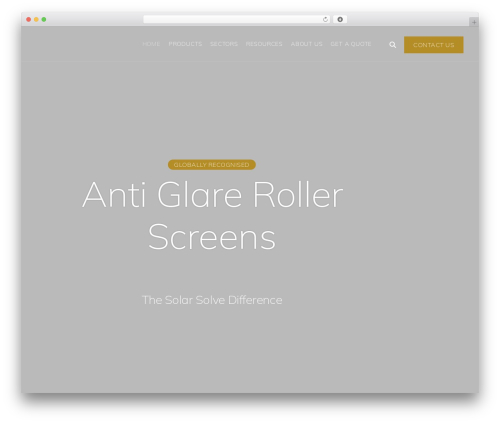Click the Contact Us button
Image resolution: width=500 pixels, height=423 pixels.
(x=434, y=45)
